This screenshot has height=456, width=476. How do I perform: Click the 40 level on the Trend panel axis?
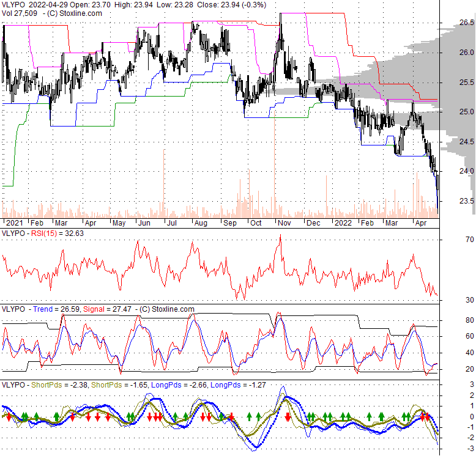tap(470, 353)
